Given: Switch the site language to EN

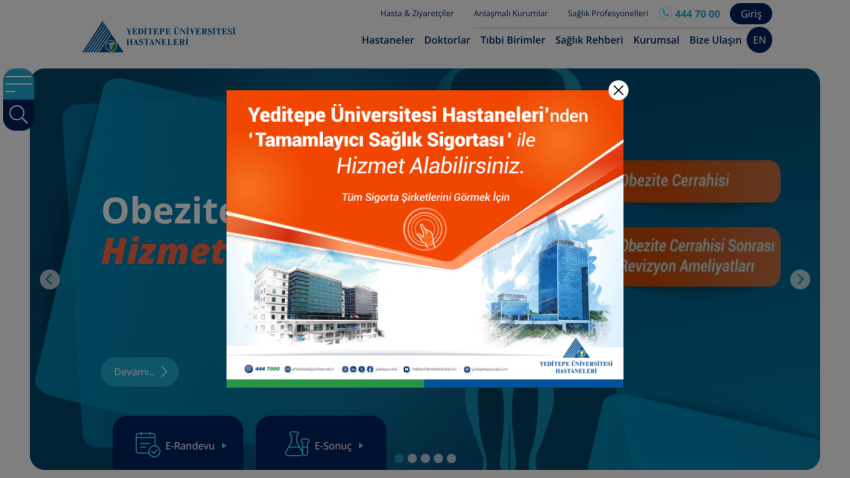Looking at the screenshot, I should pos(759,40).
